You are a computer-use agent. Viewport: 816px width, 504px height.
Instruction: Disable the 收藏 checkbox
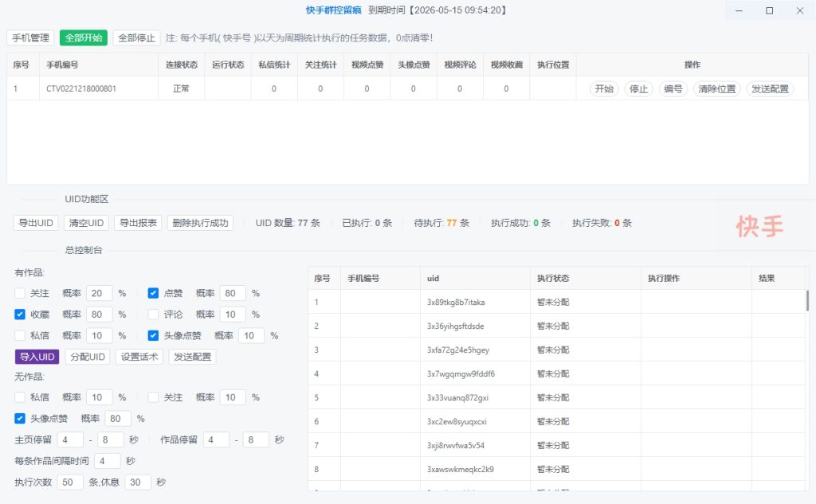19,314
